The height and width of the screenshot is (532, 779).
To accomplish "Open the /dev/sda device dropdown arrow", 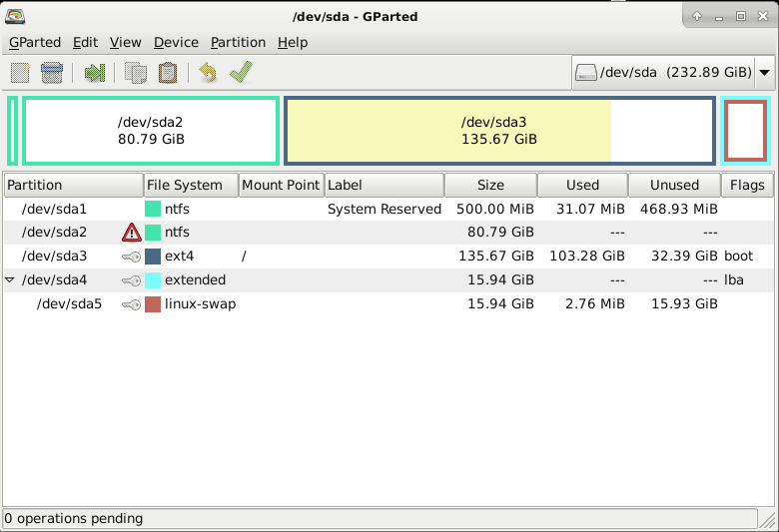I will [x=765, y=73].
